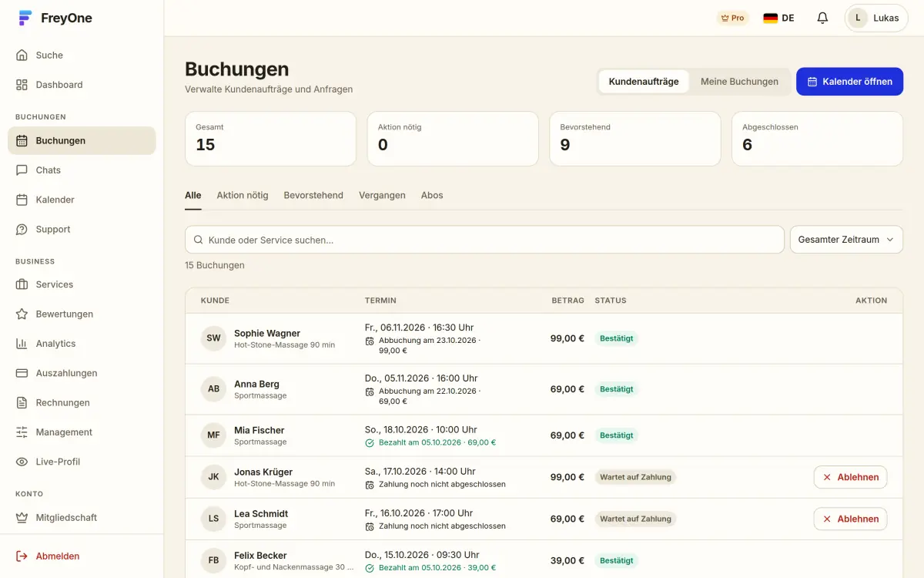Viewport: 924px width, 578px height.
Task: Click the Kunde oder Service search field
Action: 484,240
